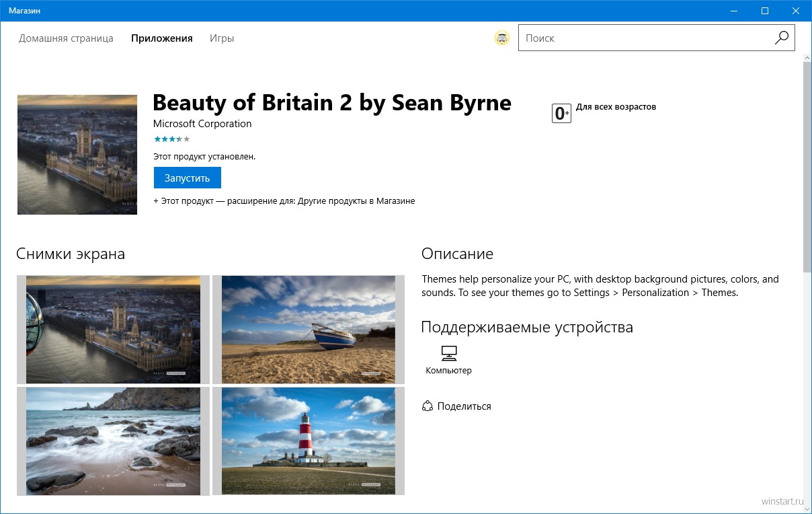Launch the theme with Запустить button
This screenshot has width=812, height=514.
[188, 178]
